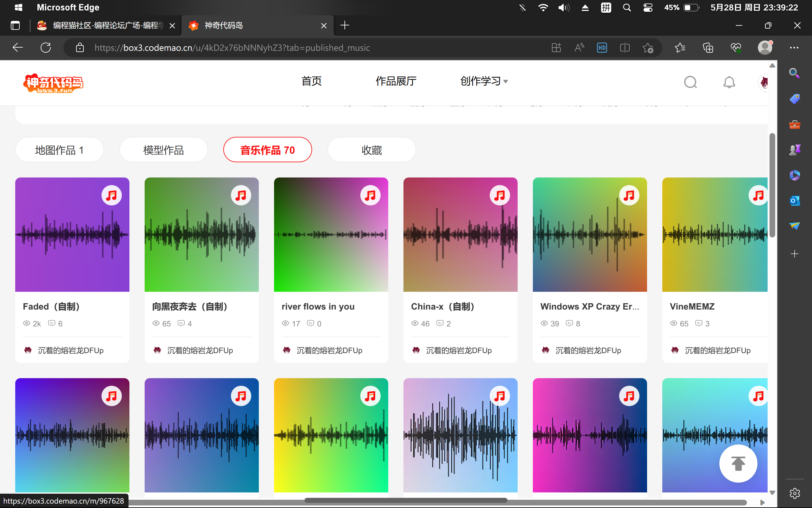Select the 音乐作品 70 tab
This screenshot has height=508, width=812.
click(267, 150)
